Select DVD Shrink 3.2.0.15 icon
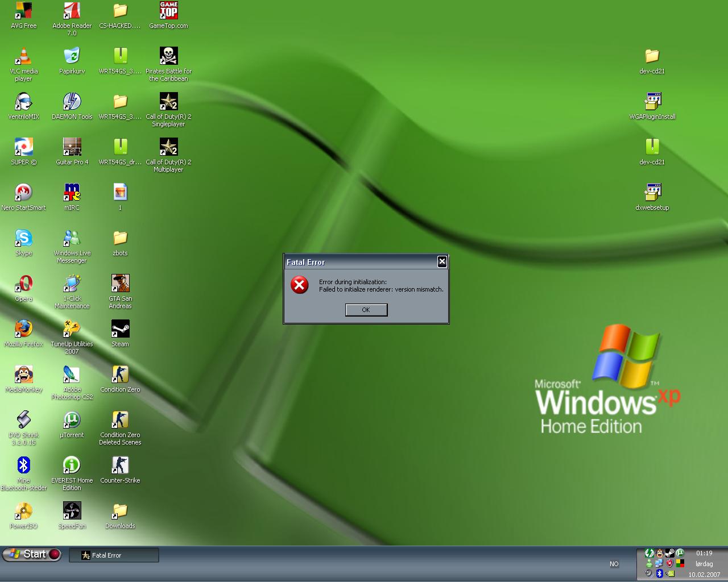 click(x=23, y=428)
